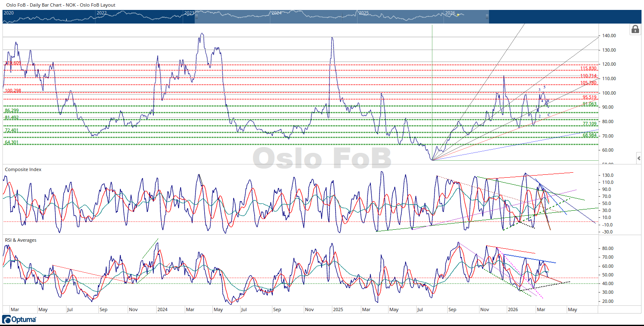The height and width of the screenshot is (326, 644).
Task: Click the left handle of the overview range selector
Action: pyautogui.click(x=197, y=17)
